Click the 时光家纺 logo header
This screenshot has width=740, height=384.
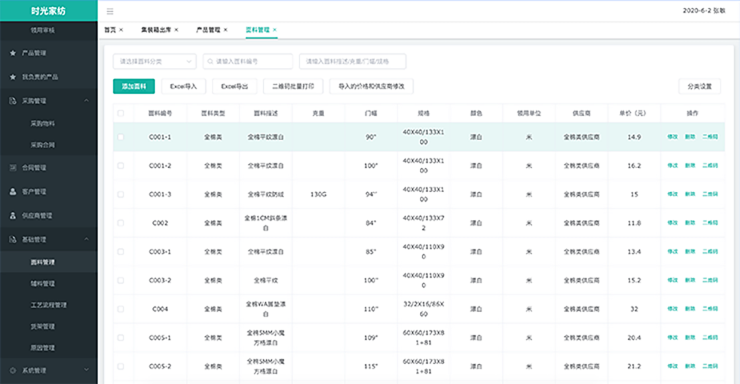point(49,10)
